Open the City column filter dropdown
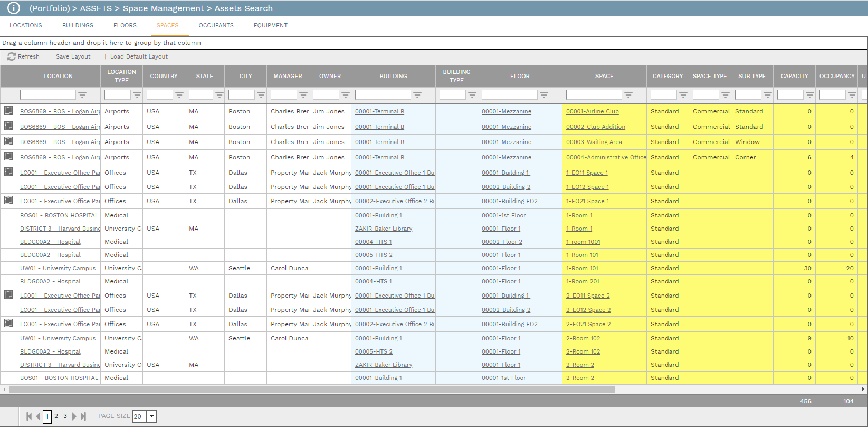Screen dimensions: 868x428 coord(261,95)
